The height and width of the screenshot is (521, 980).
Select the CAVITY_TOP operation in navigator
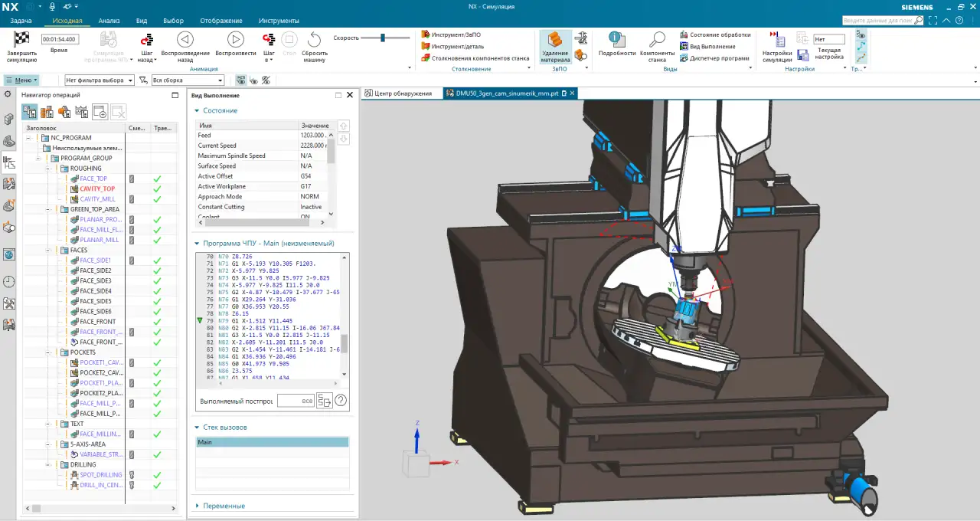(97, 188)
